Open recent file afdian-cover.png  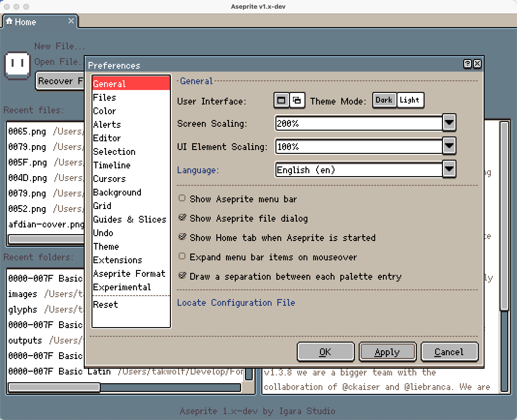coord(46,224)
